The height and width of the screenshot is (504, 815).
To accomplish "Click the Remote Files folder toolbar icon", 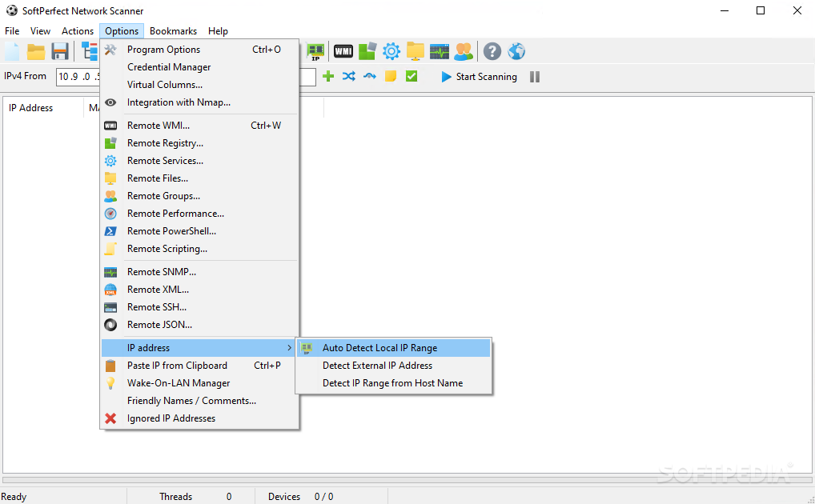I will click(416, 51).
